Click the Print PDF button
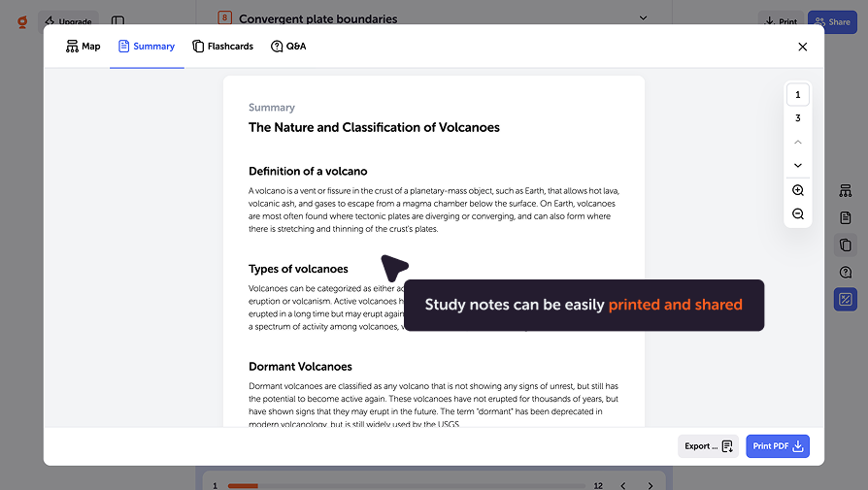The height and width of the screenshot is (490, 868). coord(778,446)
